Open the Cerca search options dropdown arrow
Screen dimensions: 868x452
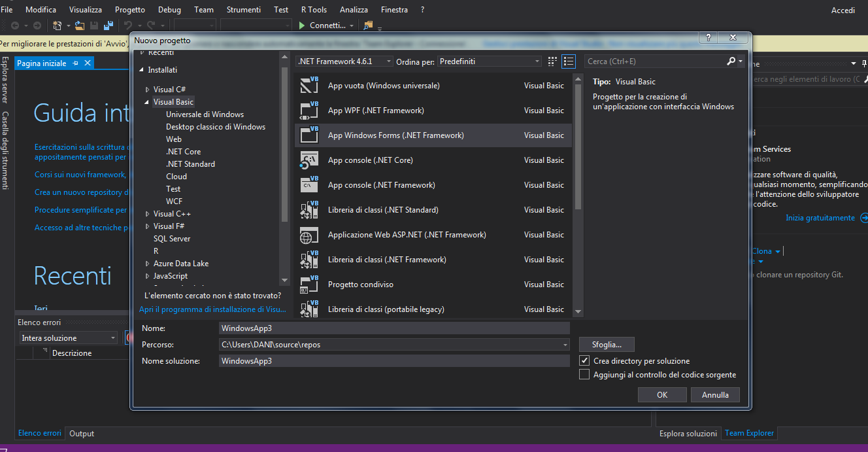point(741,61)
